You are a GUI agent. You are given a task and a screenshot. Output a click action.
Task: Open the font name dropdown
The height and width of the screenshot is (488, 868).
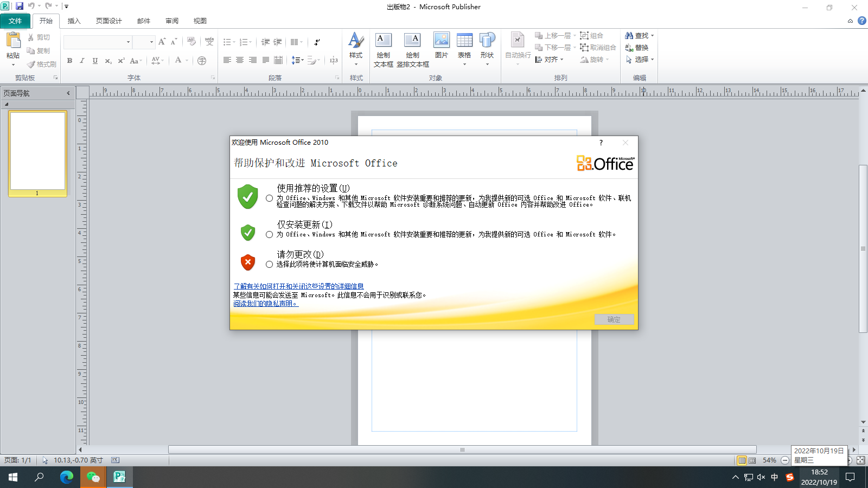coord(128,42)
